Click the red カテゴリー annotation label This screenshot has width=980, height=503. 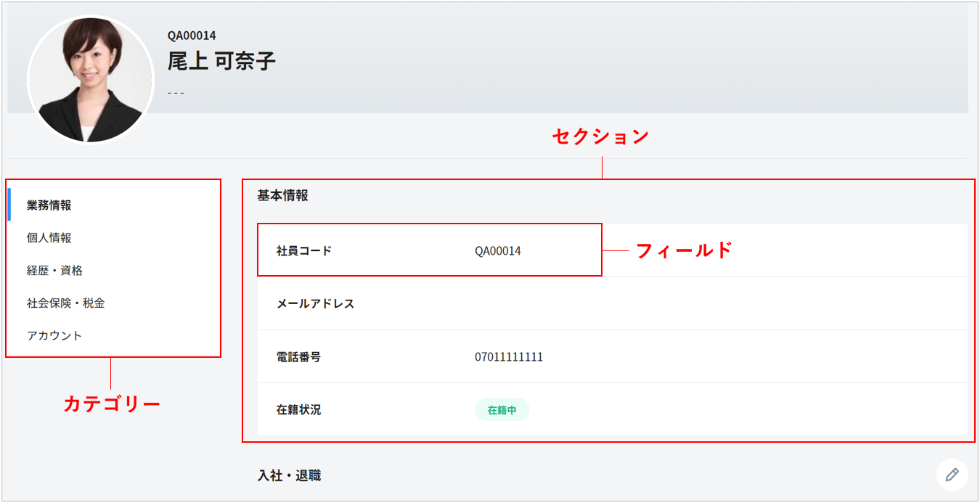[x=112, y=404]
